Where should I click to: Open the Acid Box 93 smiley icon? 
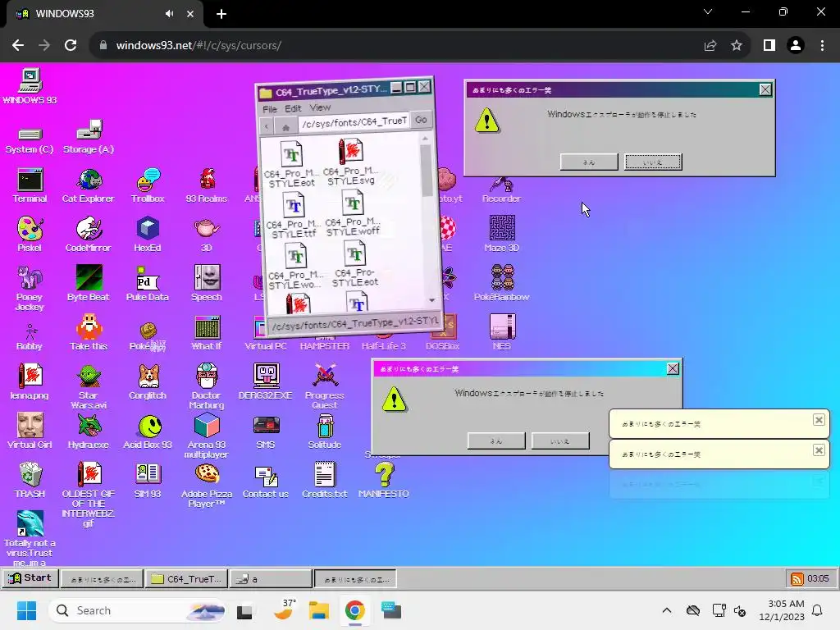148,431
